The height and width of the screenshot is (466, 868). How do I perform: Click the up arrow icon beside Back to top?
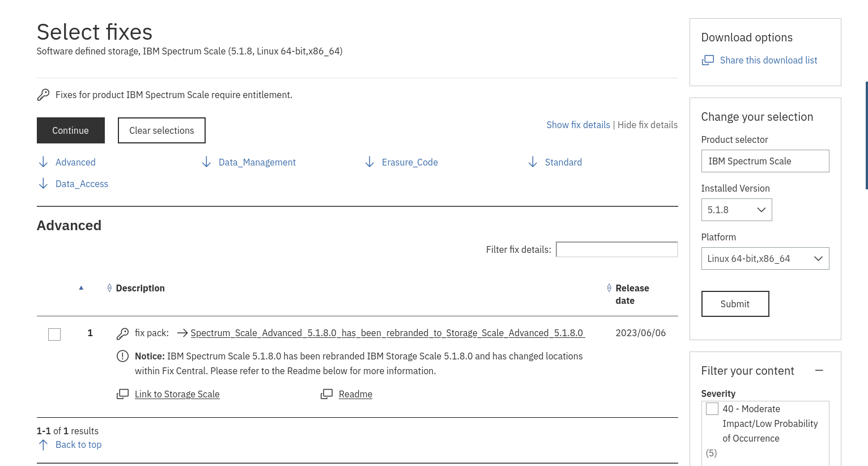[43, 444]
